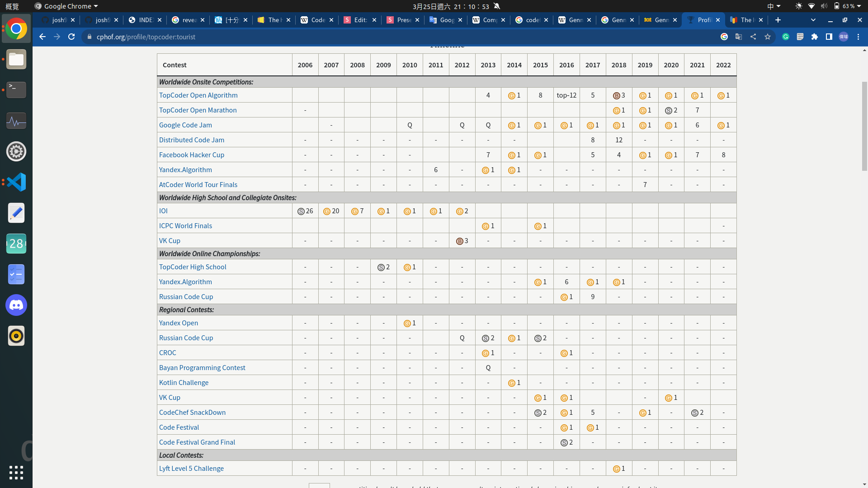Open the Chrome three-dot menu

858,37
